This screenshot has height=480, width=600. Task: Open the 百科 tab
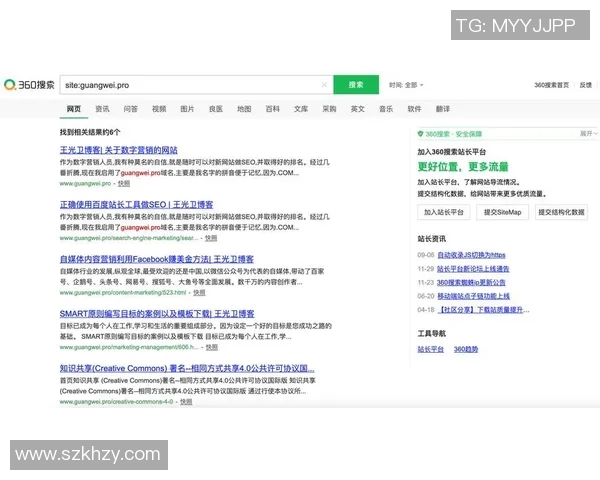click(272, 109)
